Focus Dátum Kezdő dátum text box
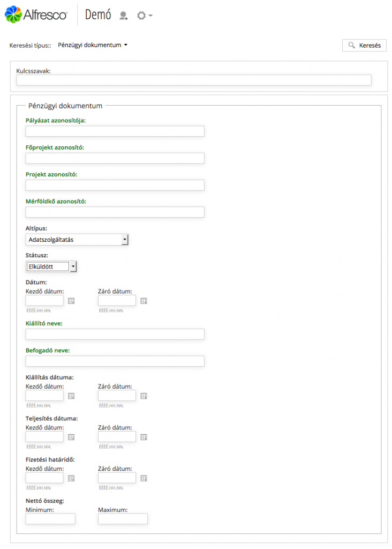 click(44, 300)
